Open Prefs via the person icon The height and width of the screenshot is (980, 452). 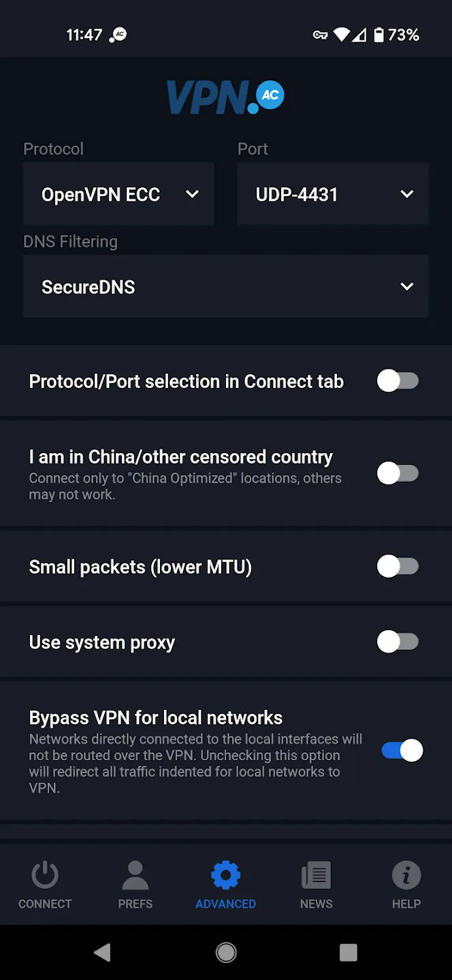(135, 875)
